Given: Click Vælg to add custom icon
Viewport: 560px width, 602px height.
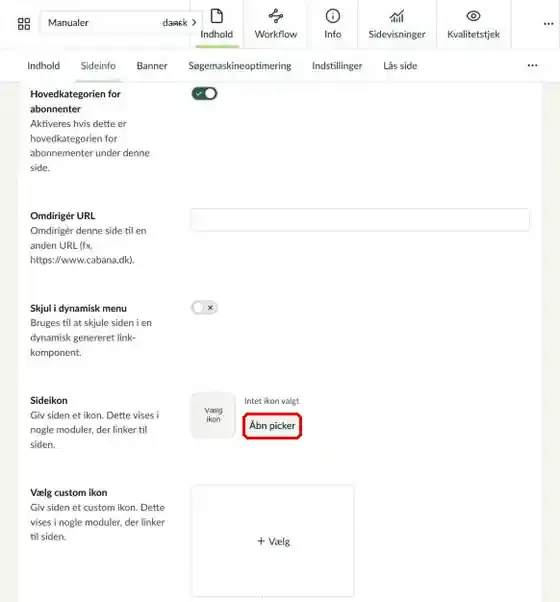Looking at the screenshot, I should pos(273,541).
